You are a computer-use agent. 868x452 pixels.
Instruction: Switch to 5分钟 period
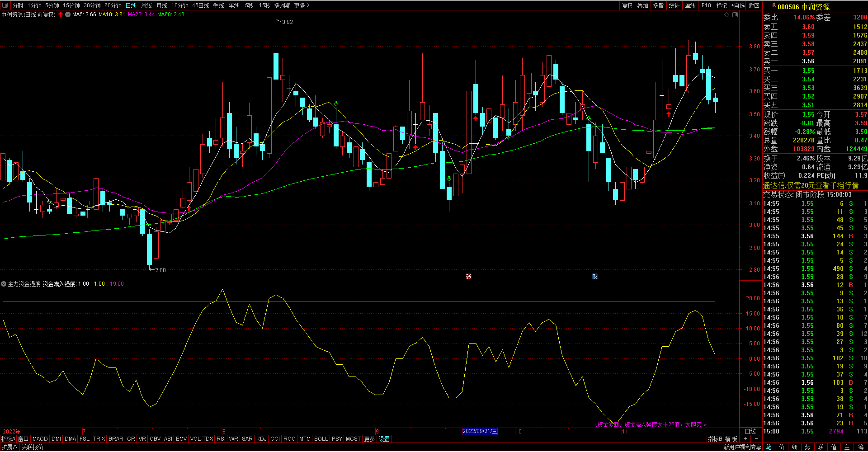52,5
